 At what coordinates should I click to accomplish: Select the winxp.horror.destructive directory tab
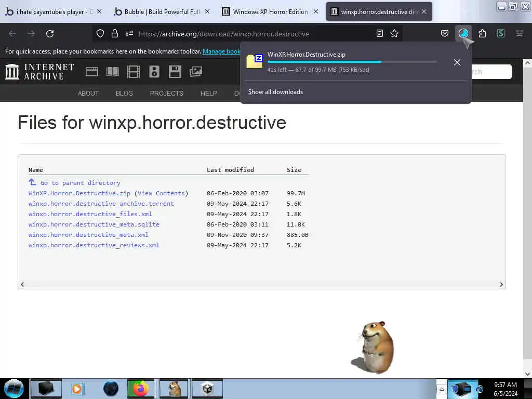(x=379, y=12)
